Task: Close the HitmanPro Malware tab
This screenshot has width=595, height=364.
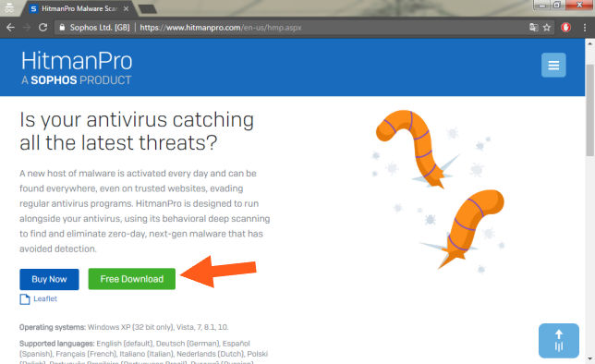Action: [126, 8]
